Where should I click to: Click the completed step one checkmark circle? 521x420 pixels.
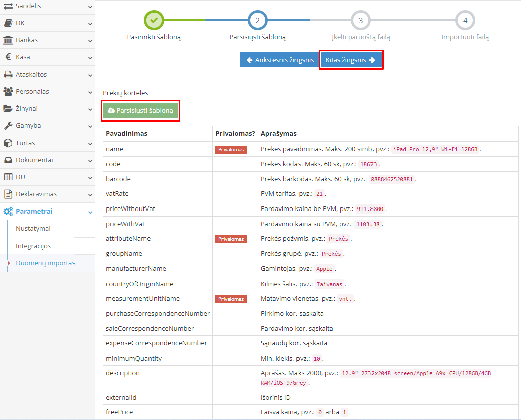[154, 20]
